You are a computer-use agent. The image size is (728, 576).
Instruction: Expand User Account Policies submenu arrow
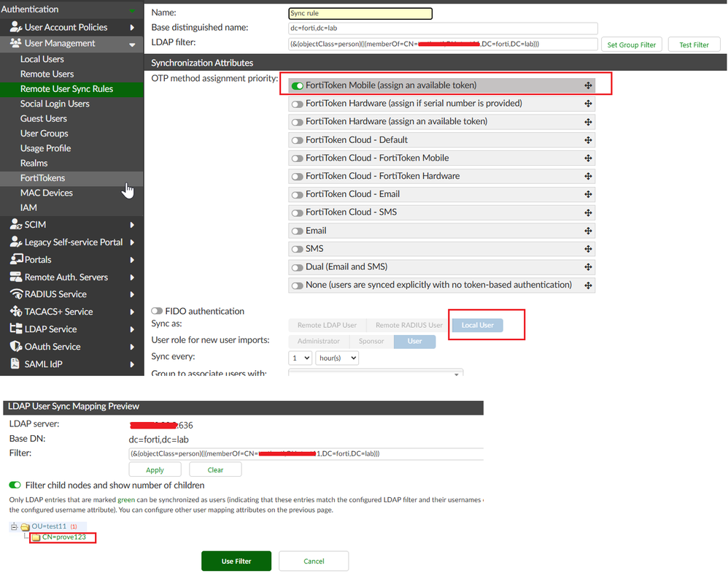132,28
